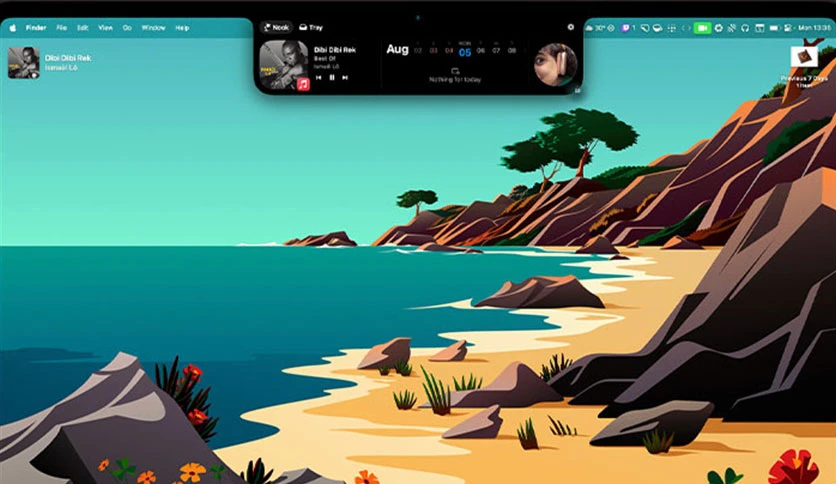The width and height of the screenshot is (836, 484).
Task: Click the green camera-in-use indicator
Action: 702,28
